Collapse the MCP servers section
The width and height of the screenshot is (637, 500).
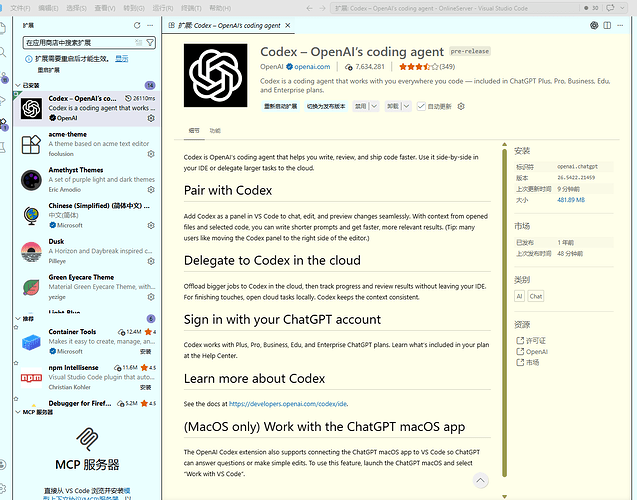tap(18, 412)
